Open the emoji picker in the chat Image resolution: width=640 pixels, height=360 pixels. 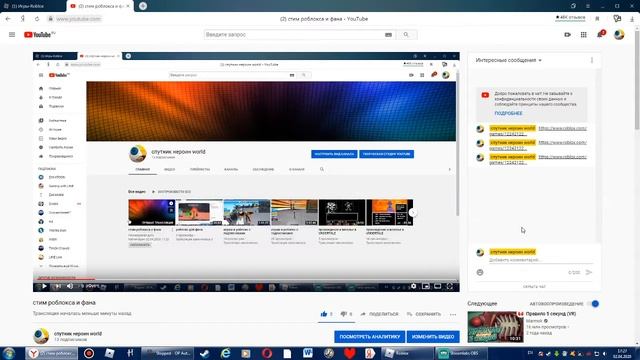click(x=480, y=272)
